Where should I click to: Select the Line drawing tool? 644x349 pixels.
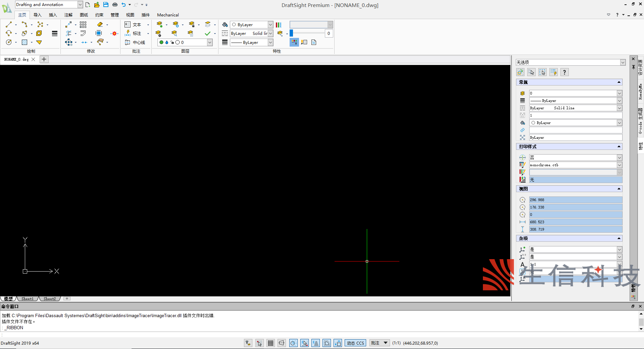[x=9, y=24]
